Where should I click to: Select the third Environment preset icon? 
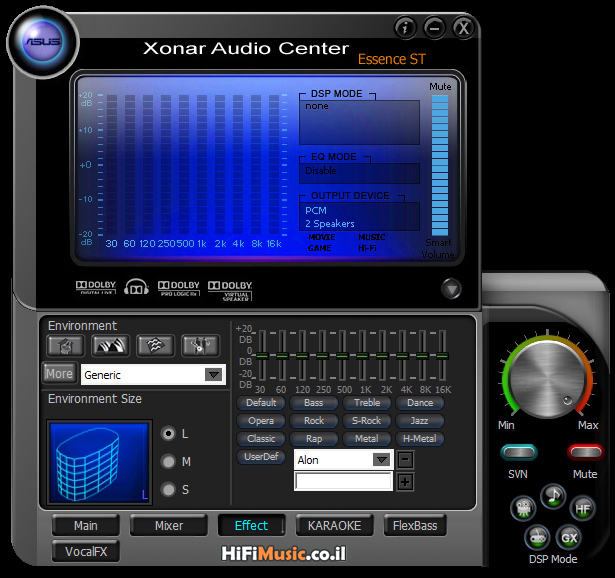point(155,345)
